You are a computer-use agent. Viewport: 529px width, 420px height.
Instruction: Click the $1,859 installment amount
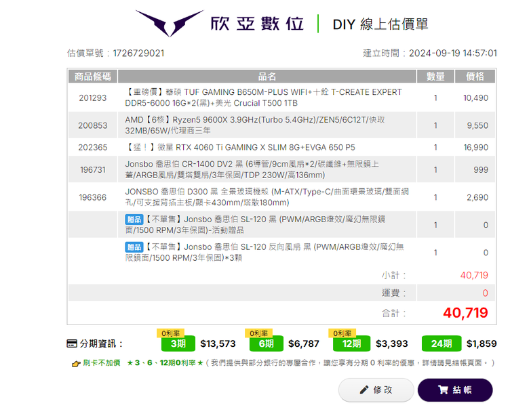click(x=482, y=344)
